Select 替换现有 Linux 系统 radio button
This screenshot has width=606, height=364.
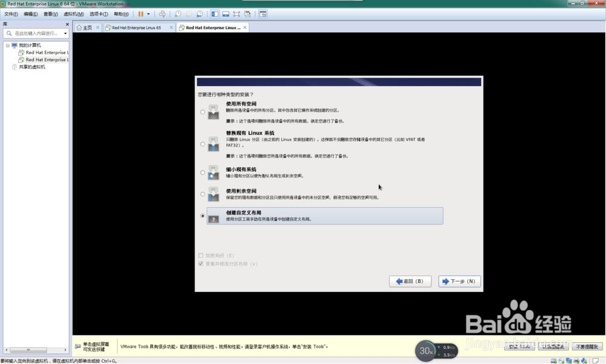click(x=202, y=144)
